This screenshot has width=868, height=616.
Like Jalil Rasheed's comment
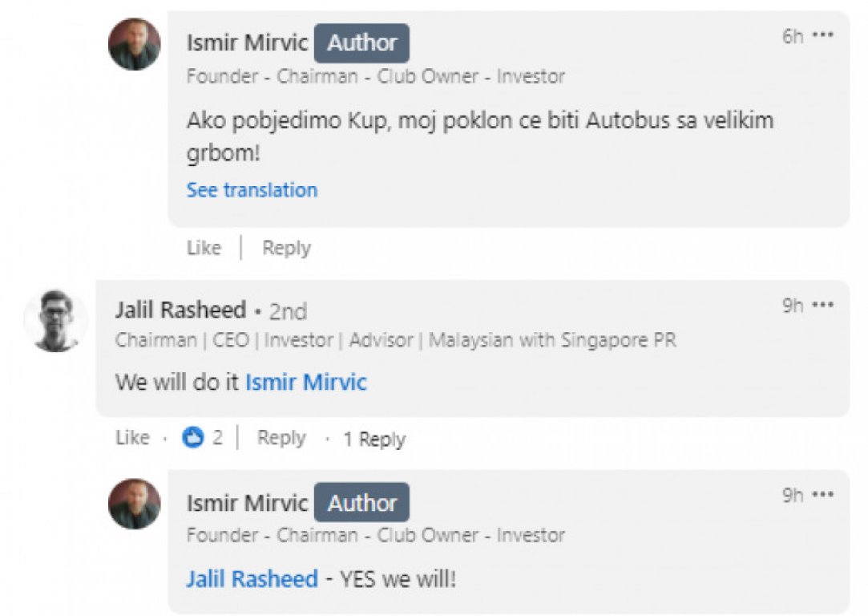(x=132, y=438)
